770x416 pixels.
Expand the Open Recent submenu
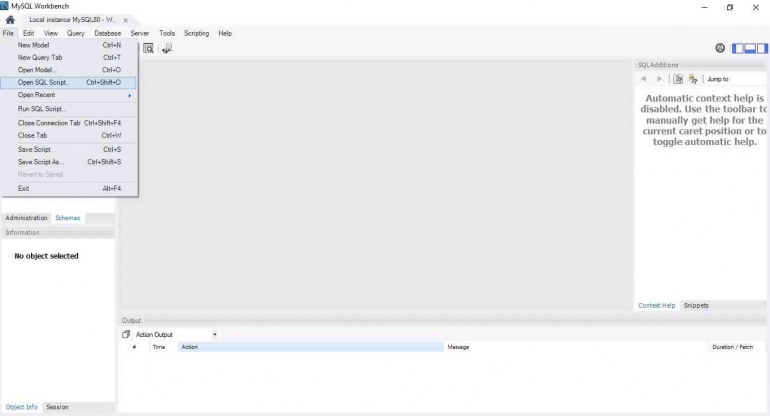click(x=69, y=95)
